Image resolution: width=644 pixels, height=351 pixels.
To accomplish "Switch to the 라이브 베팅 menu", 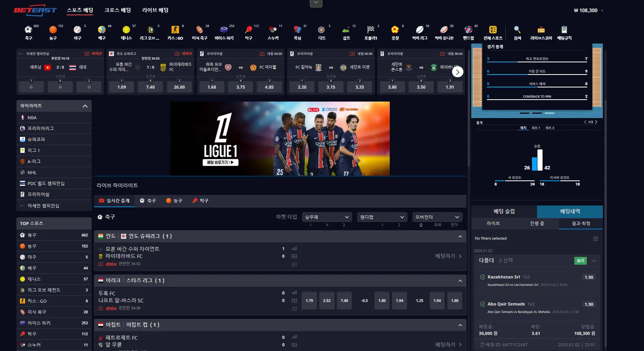I will (155, 10).
